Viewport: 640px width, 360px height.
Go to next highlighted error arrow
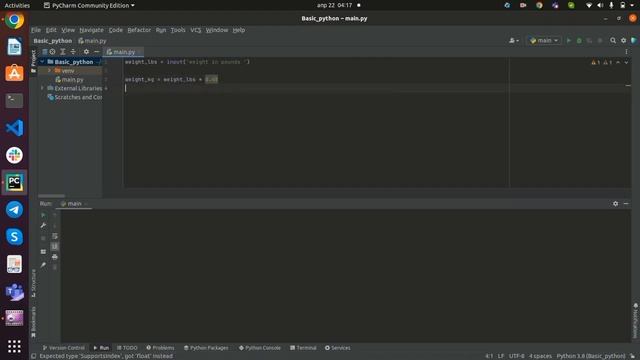tap(626, 62)
